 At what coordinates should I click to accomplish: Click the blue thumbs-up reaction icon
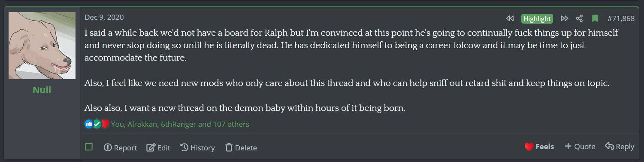coord(89,124)
